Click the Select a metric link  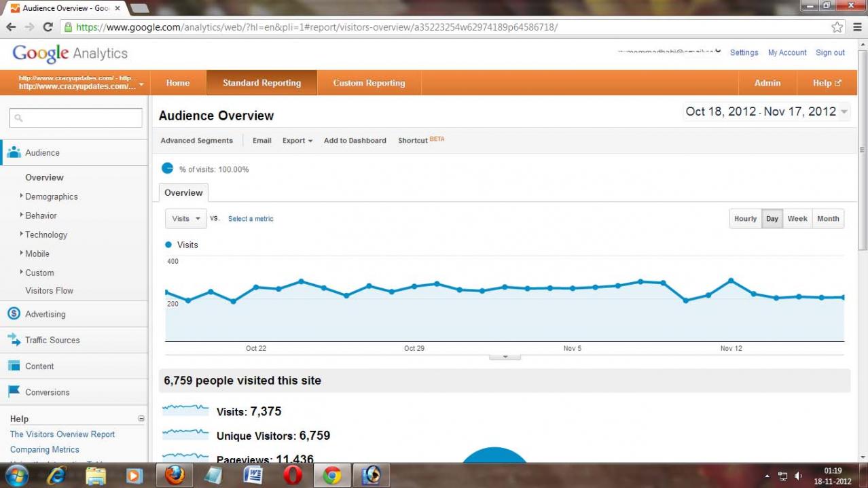(x=251, y=219)
